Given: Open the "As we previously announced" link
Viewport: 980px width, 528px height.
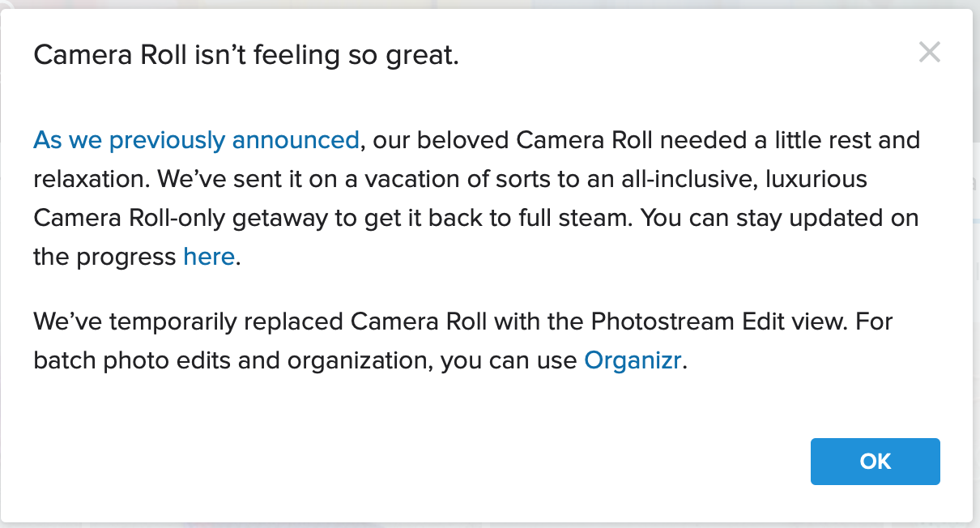Looking at the screenshot, I should 196,140.
